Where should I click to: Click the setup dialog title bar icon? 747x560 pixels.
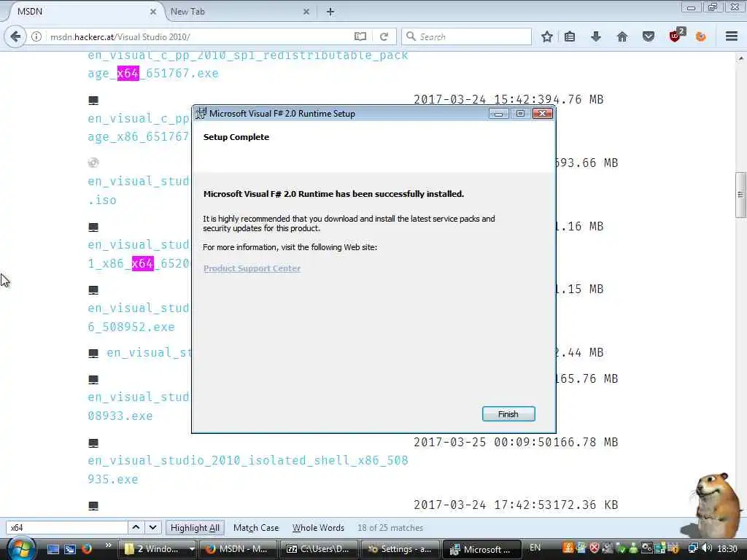(201, 113)
